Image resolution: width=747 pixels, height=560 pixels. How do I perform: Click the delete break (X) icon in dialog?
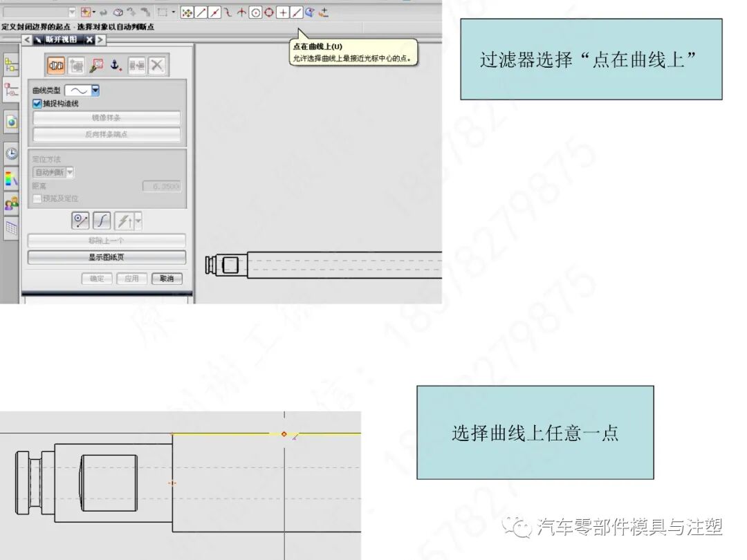157,65
